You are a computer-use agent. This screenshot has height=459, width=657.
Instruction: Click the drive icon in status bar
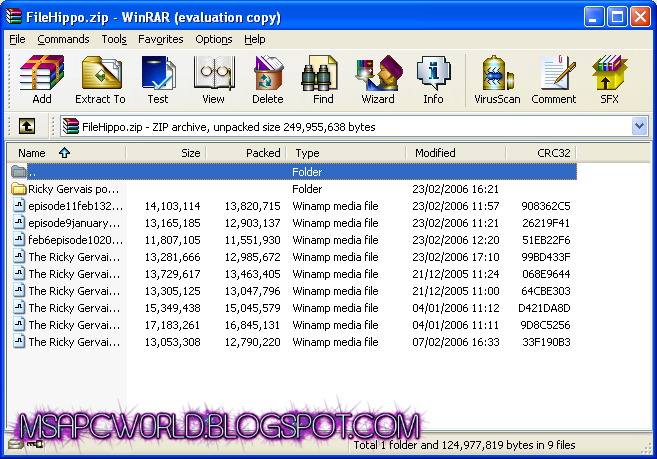point(16,444)
